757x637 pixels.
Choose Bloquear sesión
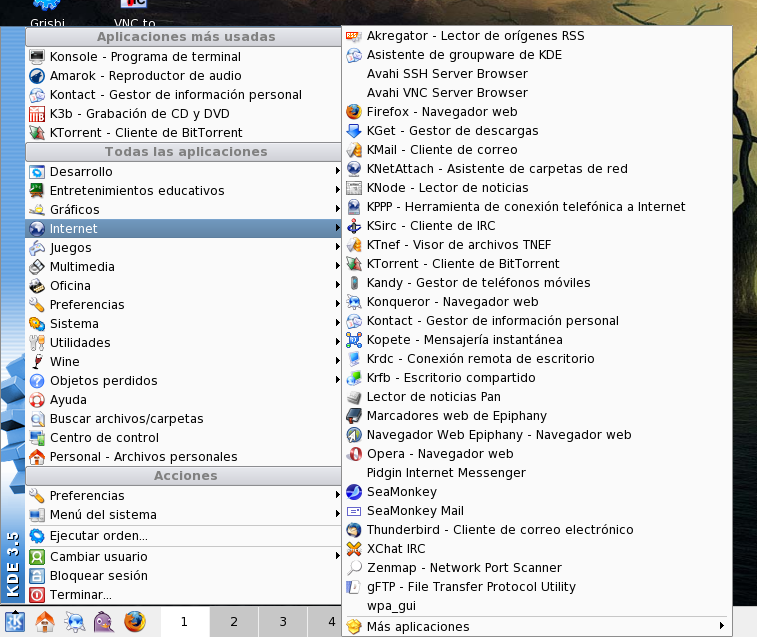click(x=183, y=576)
